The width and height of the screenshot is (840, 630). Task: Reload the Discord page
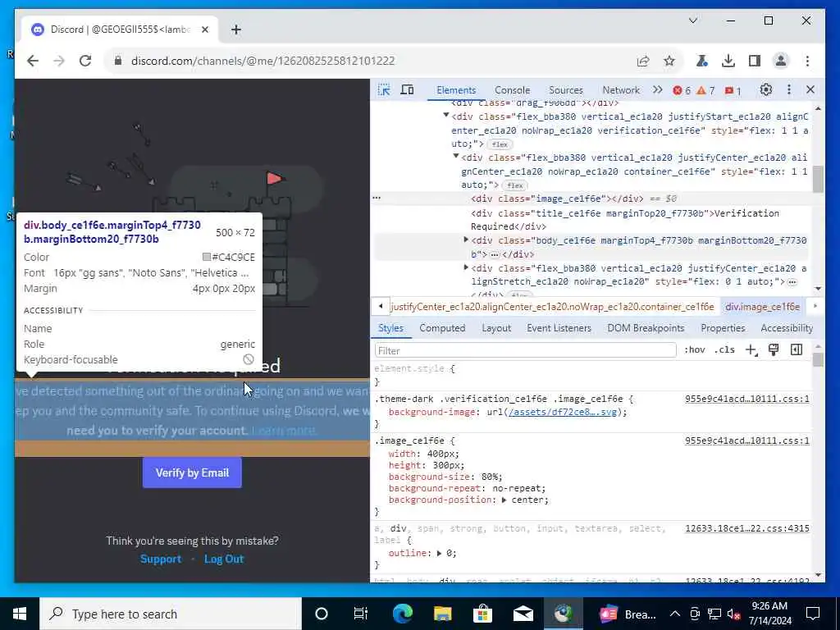click(85, 61)
